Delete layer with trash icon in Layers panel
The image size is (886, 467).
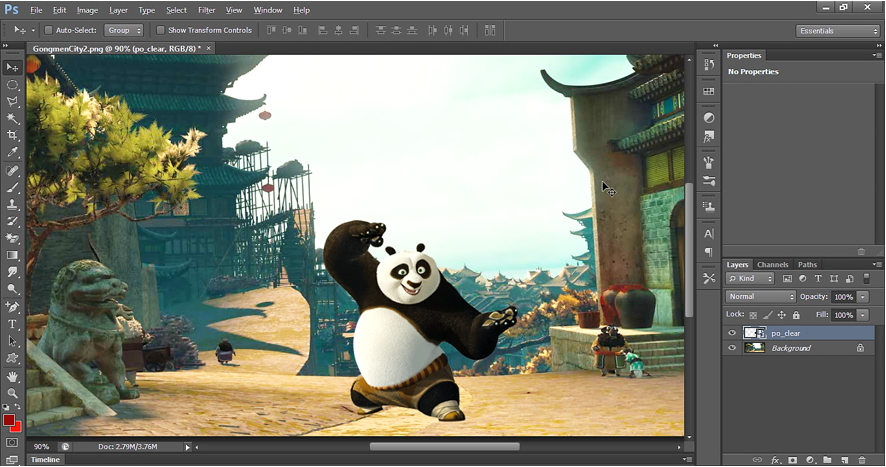point(862,460)
